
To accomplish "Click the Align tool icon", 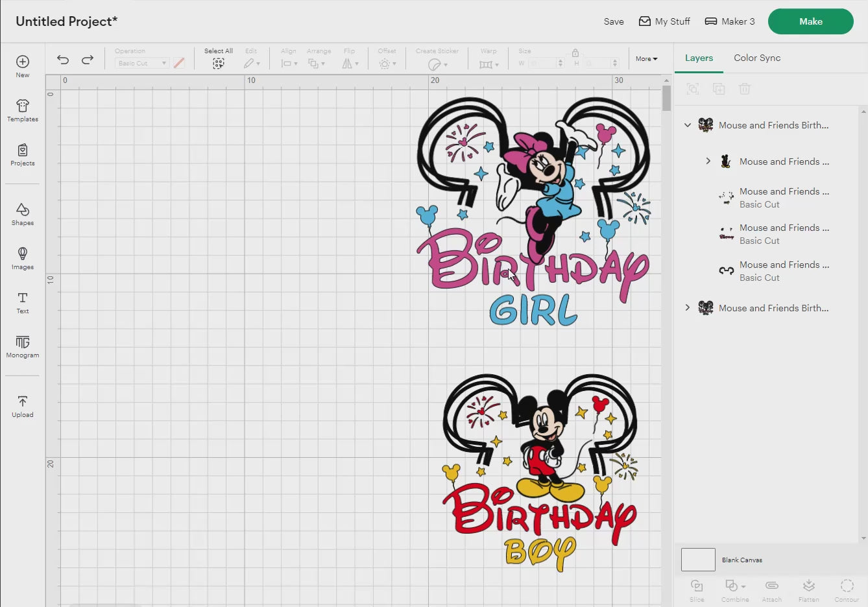I will 286,64.
